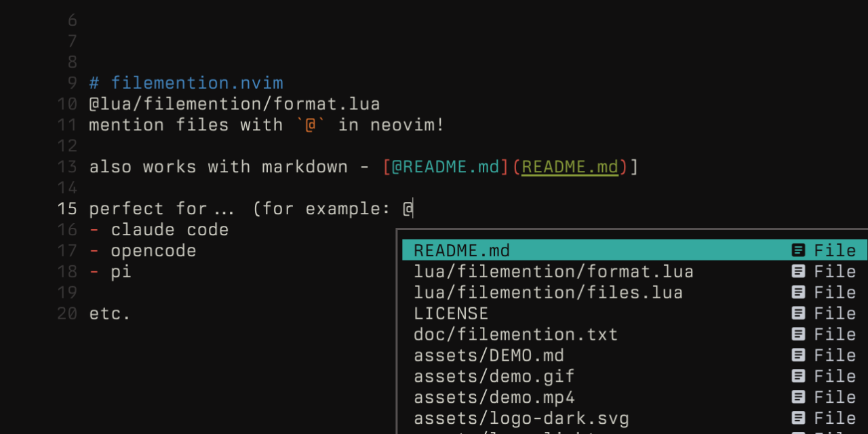This screenshot has width=868, height=434.
Task: Click the File kind label on the assets/demo.gif row
Action: [x=835, y=376]
